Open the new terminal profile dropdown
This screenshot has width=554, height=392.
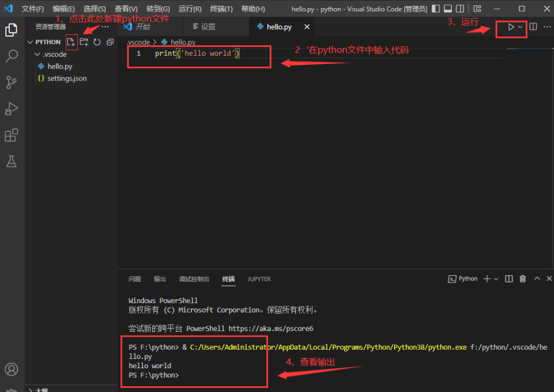point(496,279)
